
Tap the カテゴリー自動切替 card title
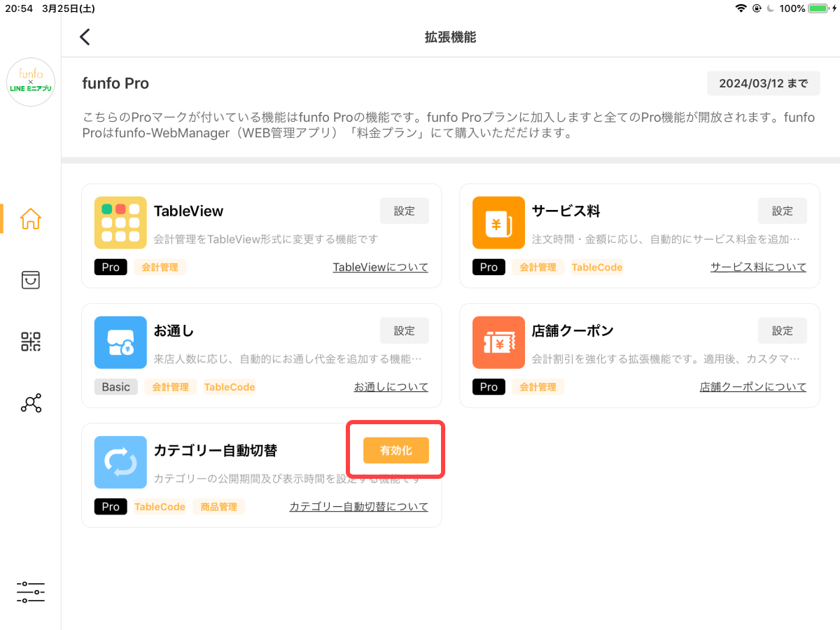(216, 451)
